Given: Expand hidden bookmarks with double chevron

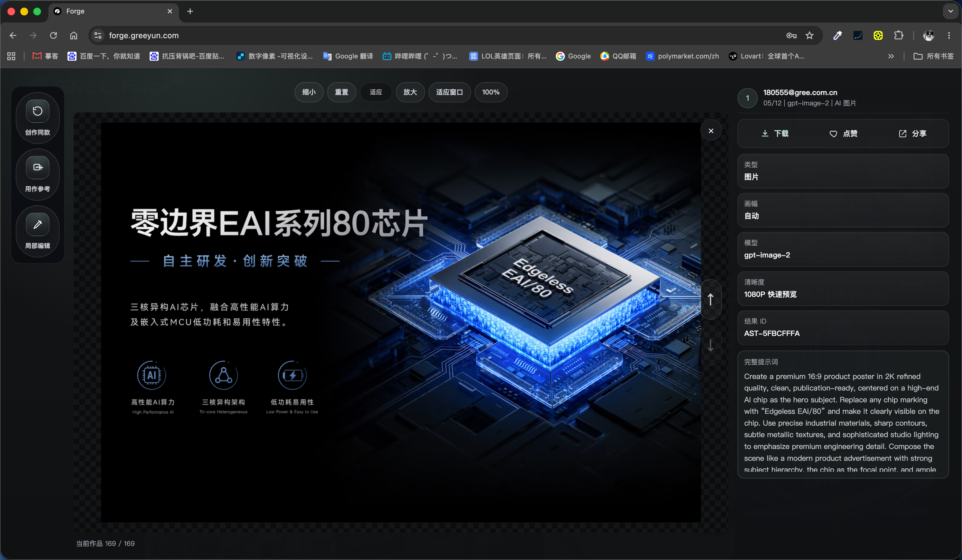Looking at the screenshot, I should 891,56.
